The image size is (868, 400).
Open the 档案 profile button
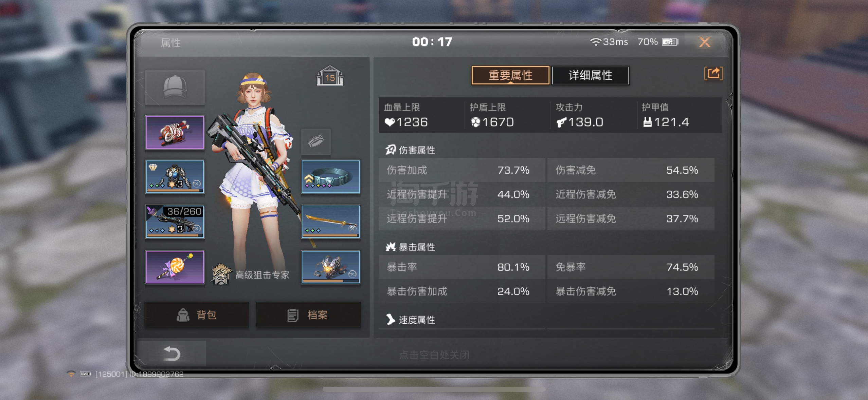[x=308, y=315]
